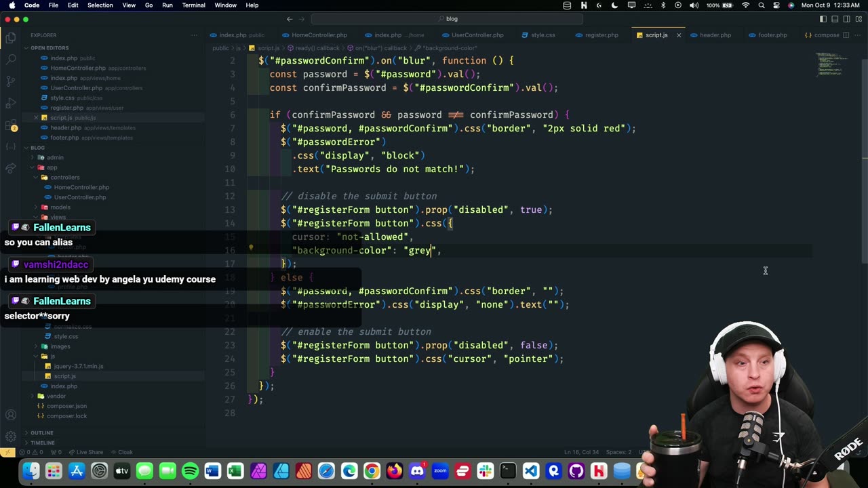868x488 pixels.
Task: Click the public breadcrumb segment
Action: point(220,48)
